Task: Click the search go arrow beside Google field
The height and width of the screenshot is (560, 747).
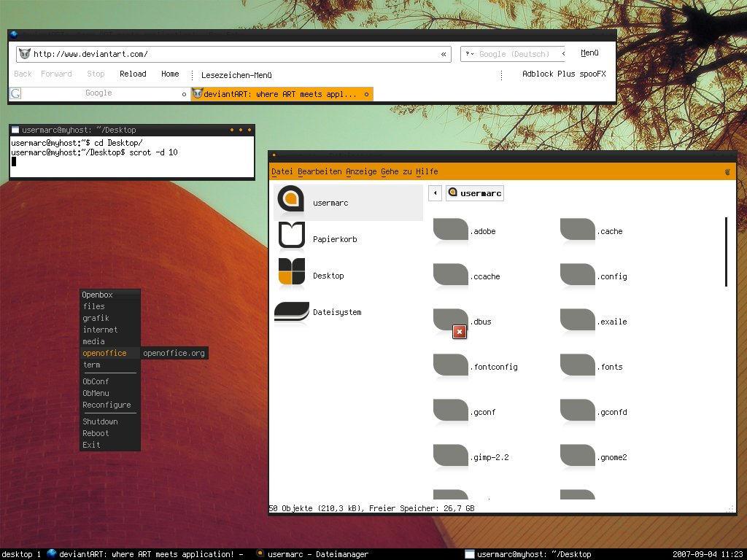Action: pos(564,54)
